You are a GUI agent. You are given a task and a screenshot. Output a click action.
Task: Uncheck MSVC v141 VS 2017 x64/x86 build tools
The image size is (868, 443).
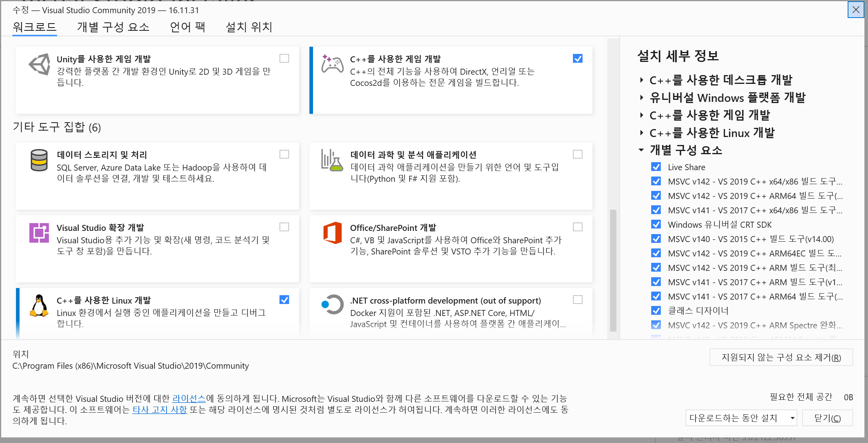[656, 210]
